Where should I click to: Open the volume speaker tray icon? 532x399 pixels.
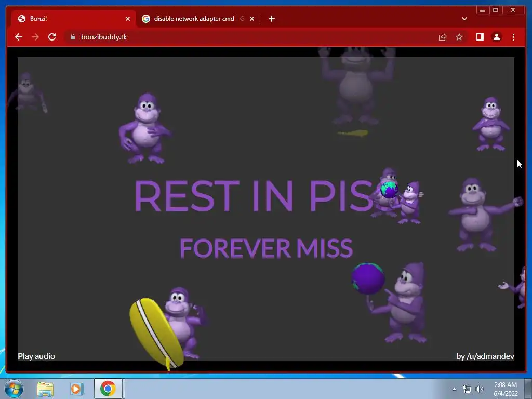[480, 389]
